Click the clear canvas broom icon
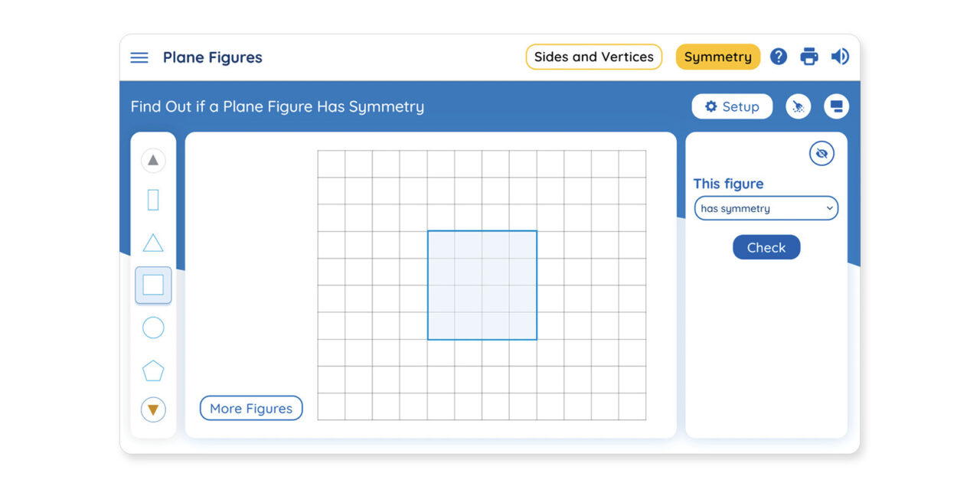 [798, 106]
